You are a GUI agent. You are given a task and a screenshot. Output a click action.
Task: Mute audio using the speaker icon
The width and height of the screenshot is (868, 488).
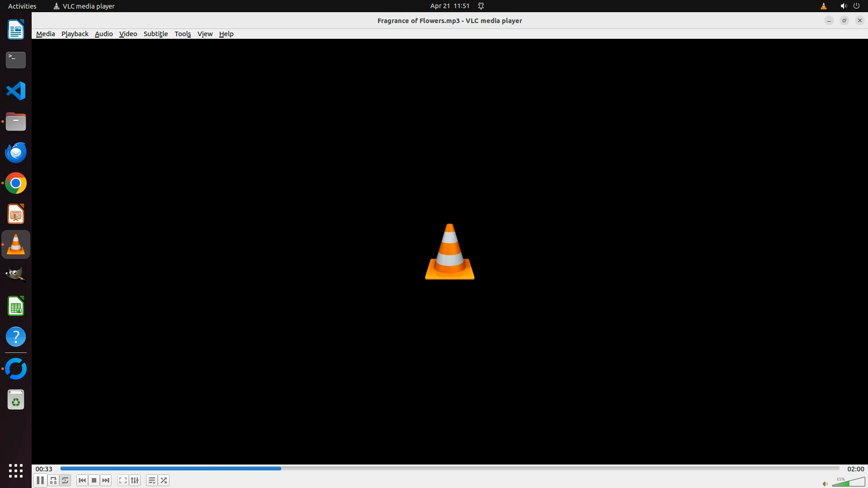tap(825, 483)
